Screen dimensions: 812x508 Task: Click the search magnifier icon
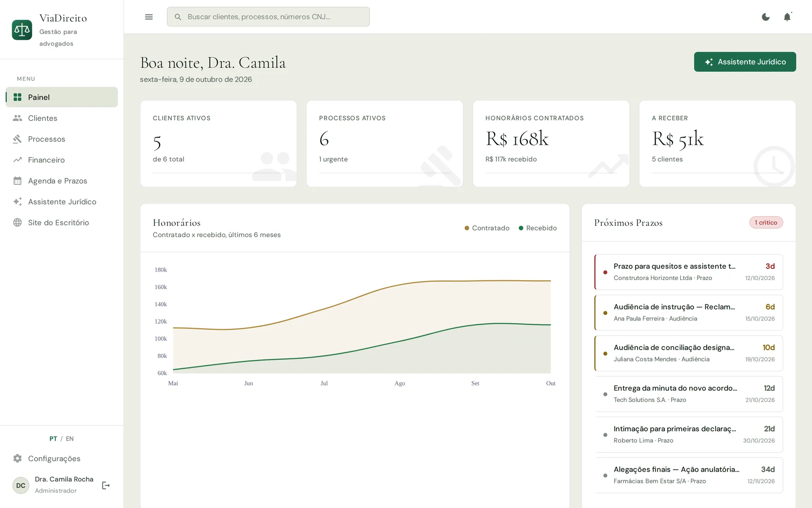pyautogui.click(x=178, y=17)
